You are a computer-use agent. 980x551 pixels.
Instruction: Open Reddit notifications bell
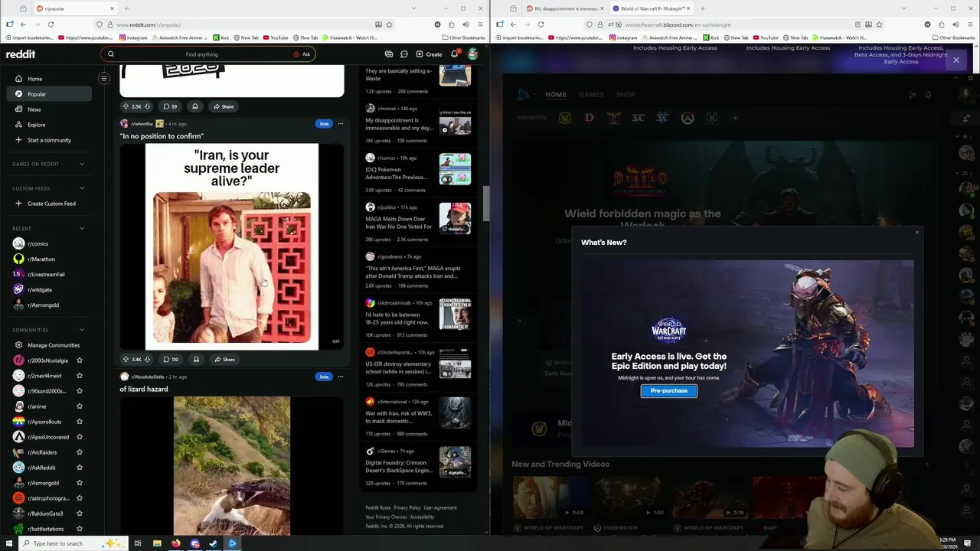(x=454, y=54)
